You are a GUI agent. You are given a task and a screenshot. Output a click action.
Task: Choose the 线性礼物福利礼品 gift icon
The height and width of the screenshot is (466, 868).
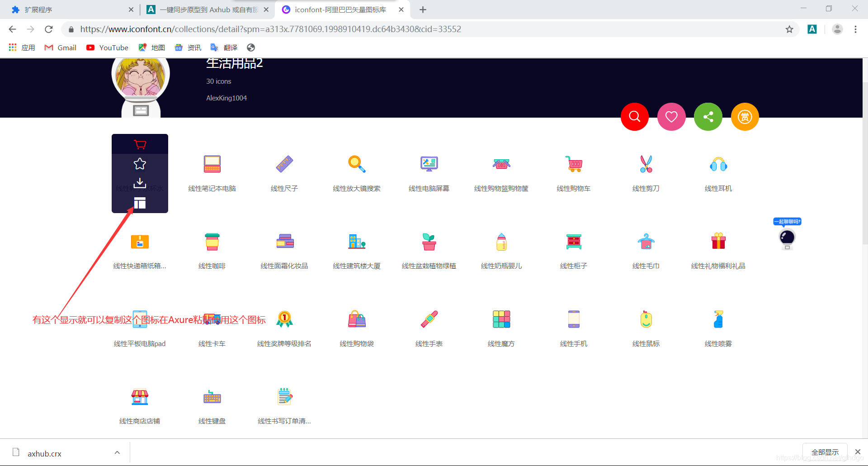[x=718, y=242]
